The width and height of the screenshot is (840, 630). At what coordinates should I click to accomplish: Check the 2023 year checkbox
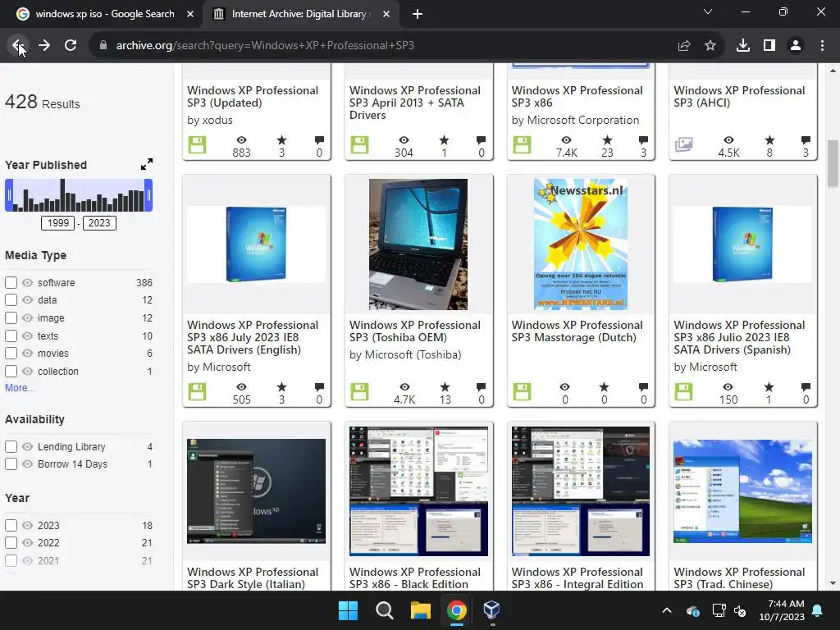(x=11, y=526)
